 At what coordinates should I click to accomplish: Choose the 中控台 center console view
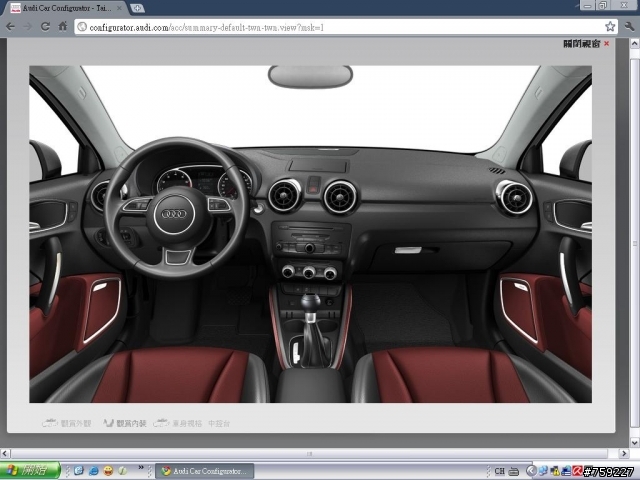pos(219,423)
